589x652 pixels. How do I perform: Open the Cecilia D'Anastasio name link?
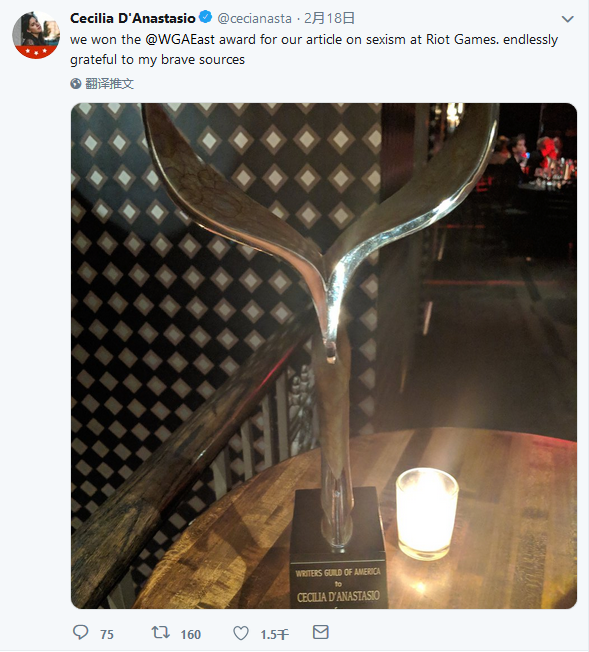click(x=133, y=18)
